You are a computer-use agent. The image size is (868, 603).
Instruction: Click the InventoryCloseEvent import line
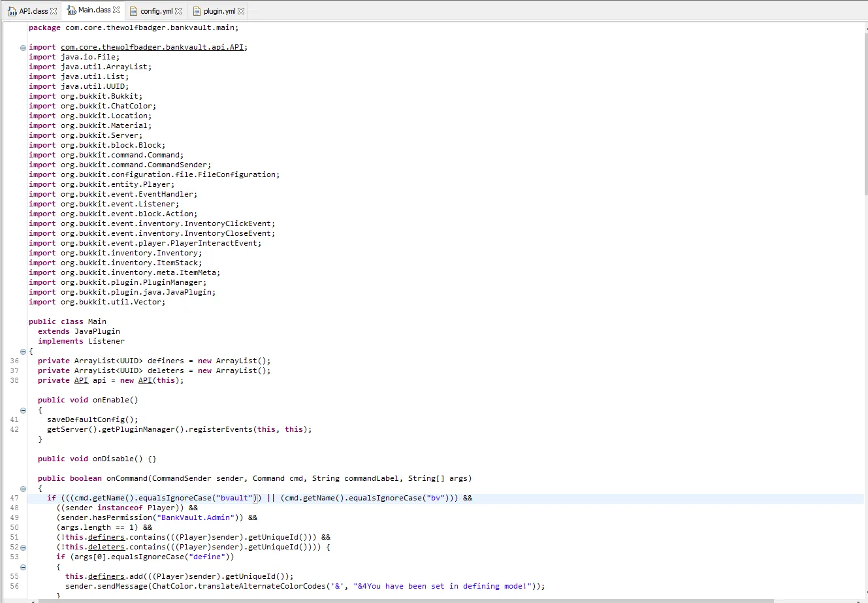click(152, 233)
